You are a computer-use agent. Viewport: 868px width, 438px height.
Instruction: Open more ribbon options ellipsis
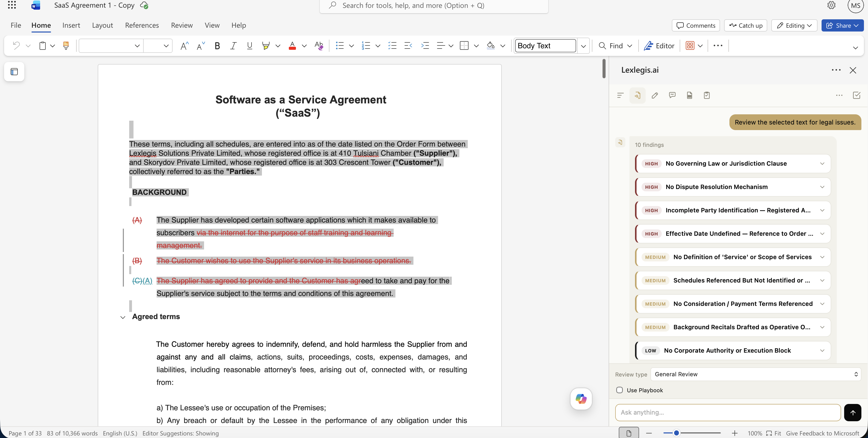718,45
